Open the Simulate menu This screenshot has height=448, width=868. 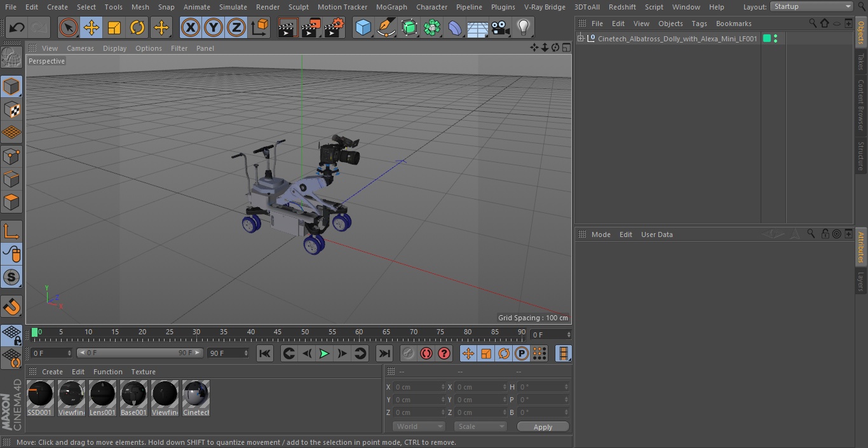[233, 7]
